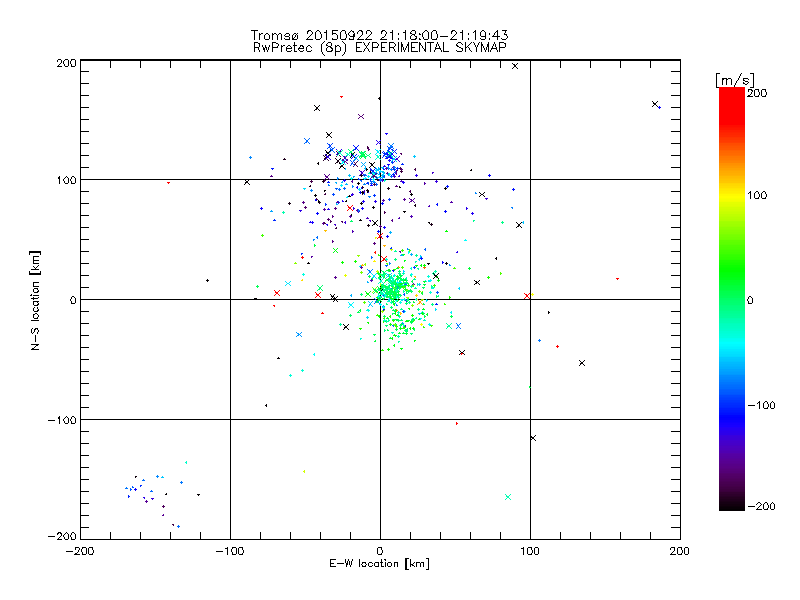Click the '[m/s]' colorbar unit label
The height and width of the screenshot is (600, 800).
pos(735,80)
